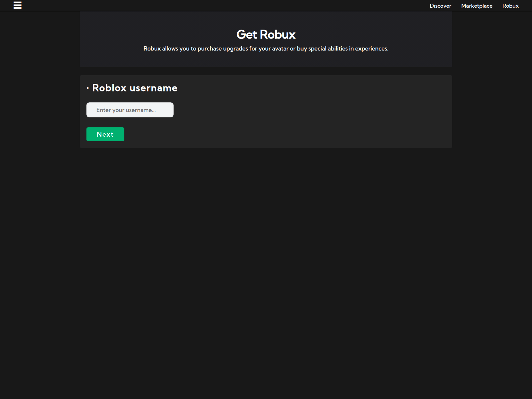Image resolution: width=532 pixels, height=399 pixels.
Task: Click the word 'avatar' in the description
Action: pyautogui.click(x=280, y=49)
